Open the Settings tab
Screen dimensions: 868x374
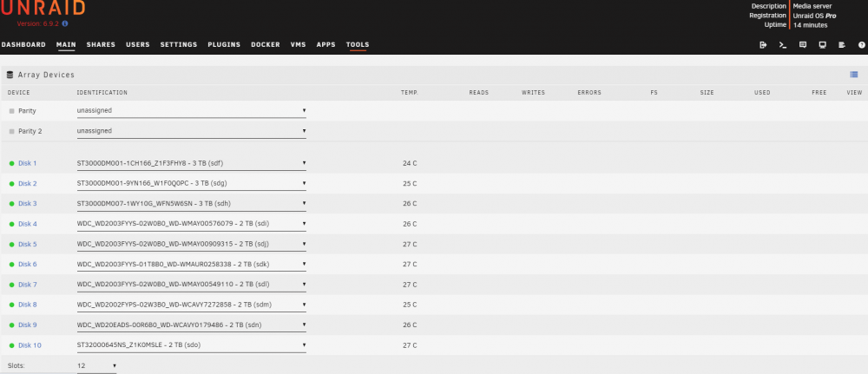coord(179,45)
